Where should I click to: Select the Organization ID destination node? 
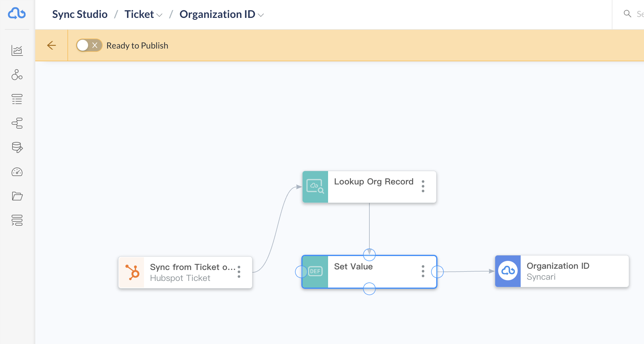pos(562,271)
